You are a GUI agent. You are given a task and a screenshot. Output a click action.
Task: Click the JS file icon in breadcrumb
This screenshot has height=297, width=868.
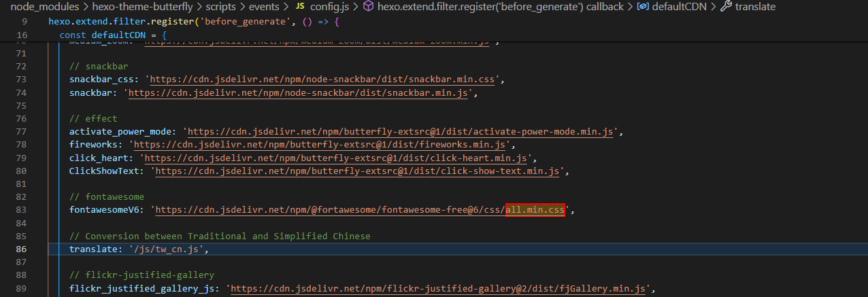coord(299,7)
